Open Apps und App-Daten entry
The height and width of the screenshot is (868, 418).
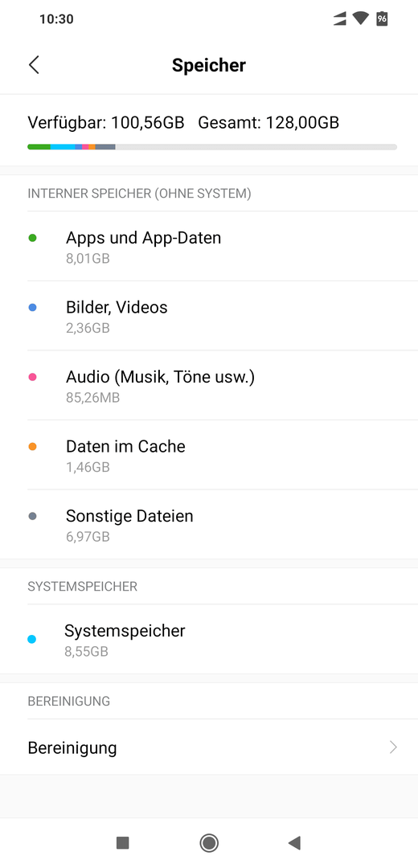coord(209,247)
